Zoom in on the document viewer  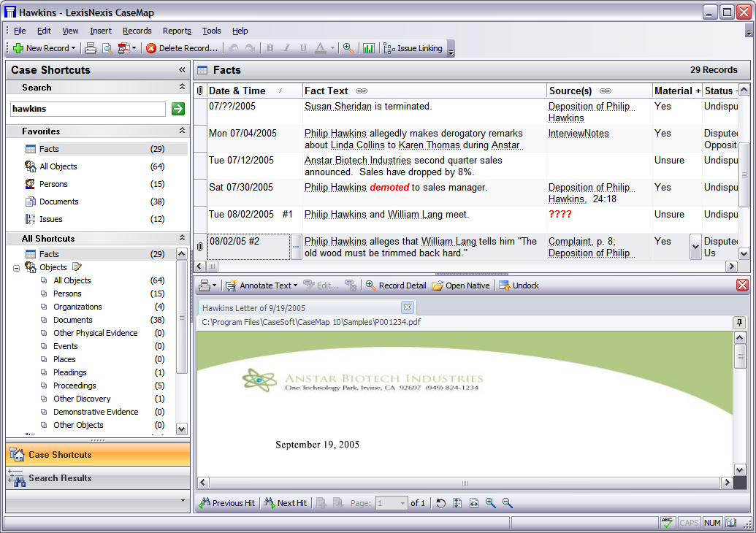tap(491, 503)
